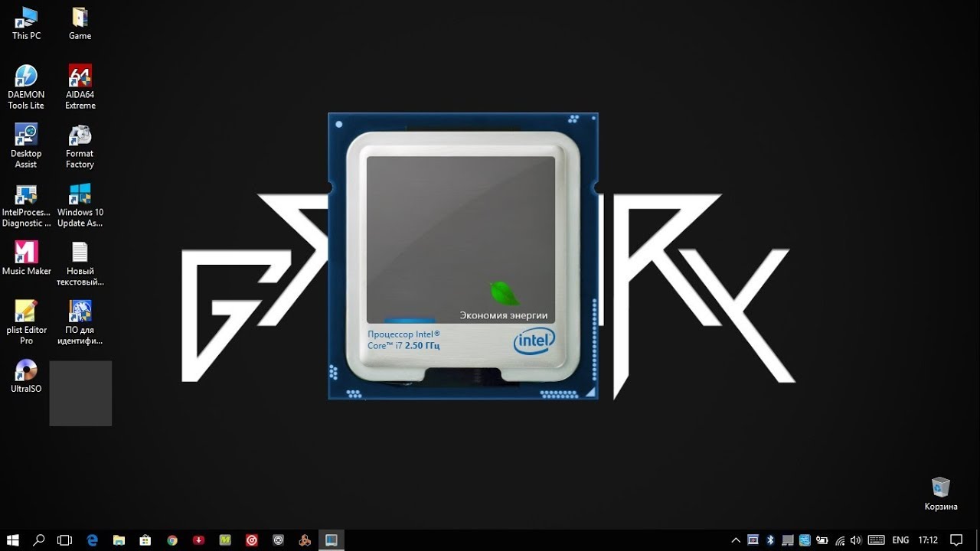This screenshot has width=980, height=551.
Task: Launch DAEMON Tools Lite shortcut
Action: click(26, 86)
